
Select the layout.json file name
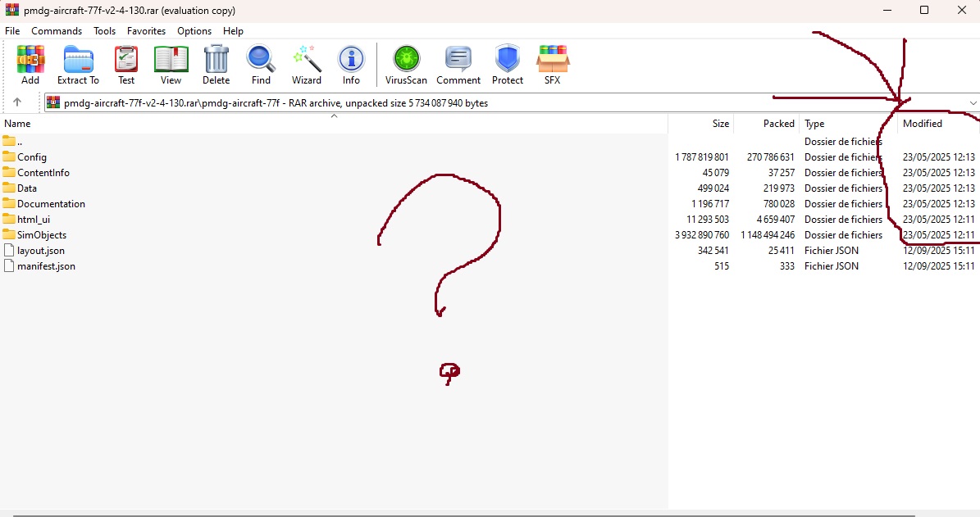point(41,251)
